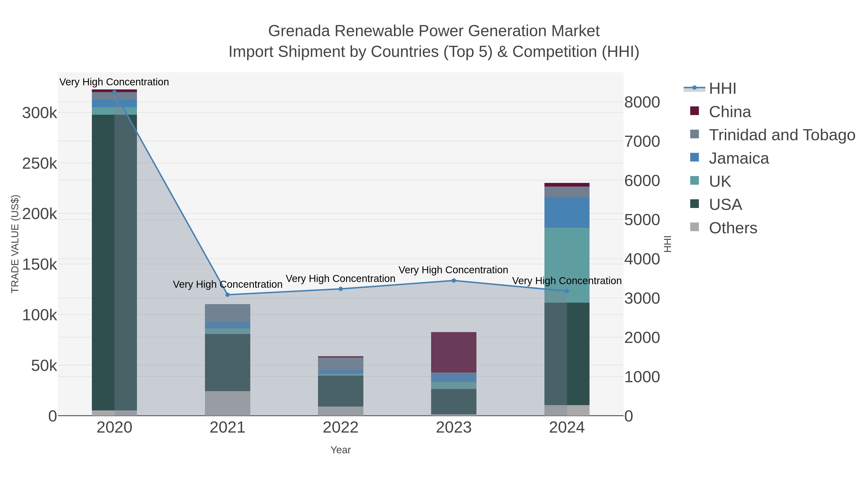Click the Others gray legend swatch
Viewport: 868px width, 488px height.
pyautogui.click(x=694, y=227)
